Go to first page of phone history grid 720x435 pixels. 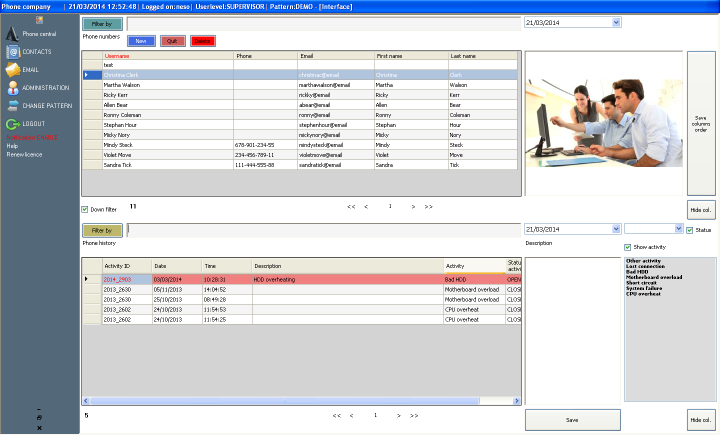point(337,416)
